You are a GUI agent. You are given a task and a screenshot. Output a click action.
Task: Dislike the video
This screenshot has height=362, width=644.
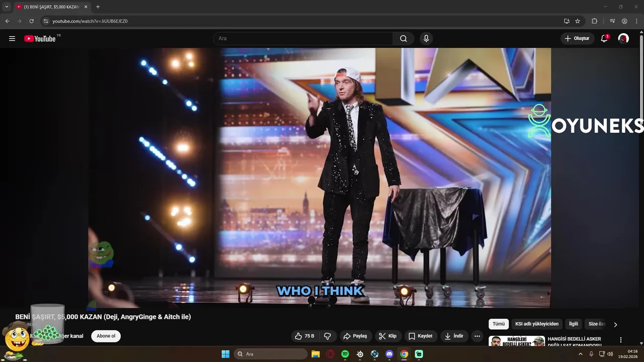point(328,336)
